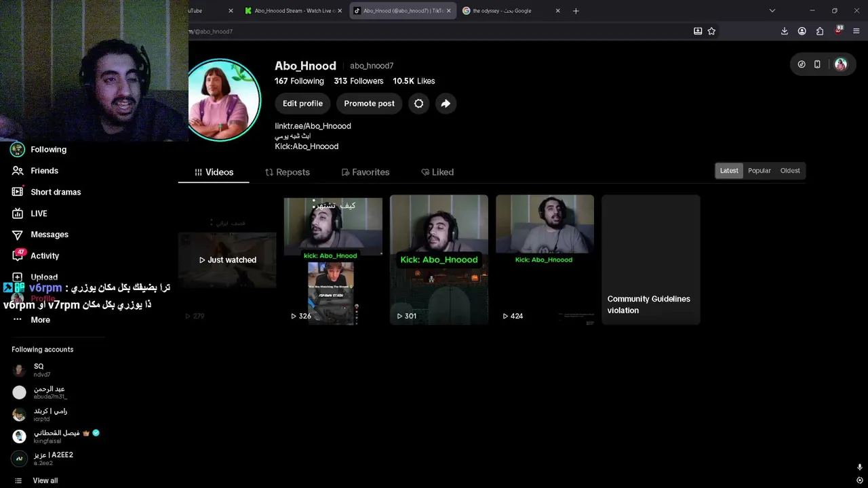Screen dimensions: 868x488
Task: Click the red extension icon with badge
Action: [x=838, y=30]
